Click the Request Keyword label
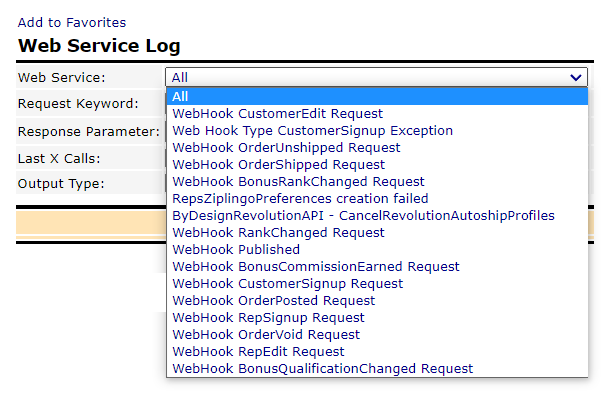This screenshot has width=613, height=400. (x=78, y=104)
